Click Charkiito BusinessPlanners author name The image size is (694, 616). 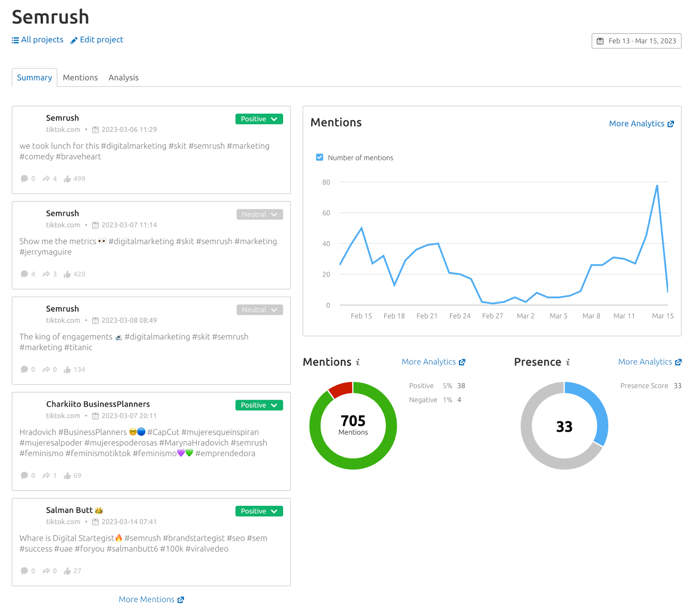[x=98, y=404]
